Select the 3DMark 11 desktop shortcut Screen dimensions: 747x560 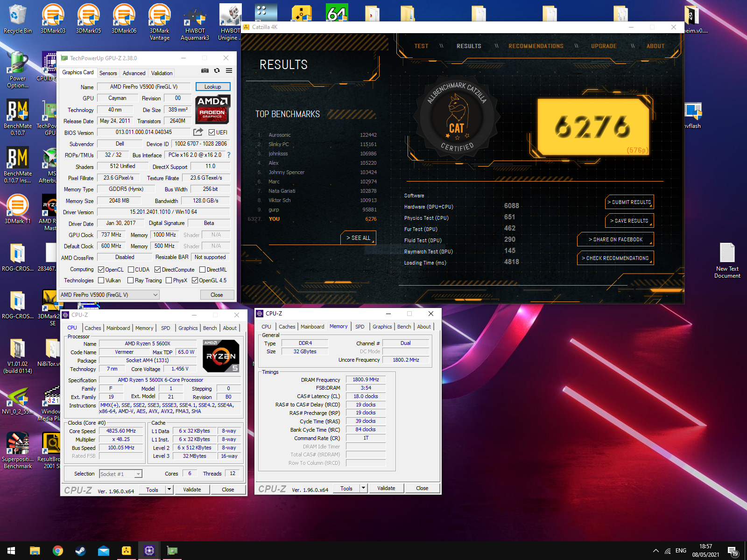click(18, 210)
